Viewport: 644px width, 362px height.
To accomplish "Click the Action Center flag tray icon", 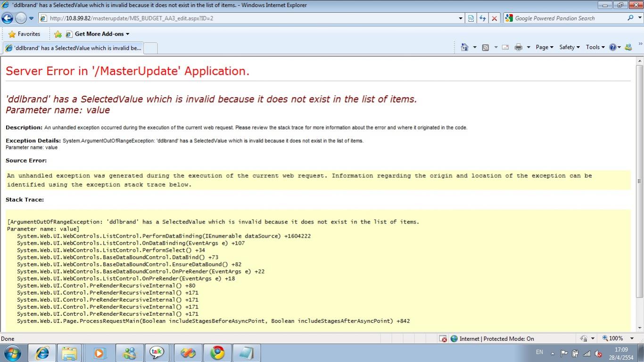I will pos(564,354).
